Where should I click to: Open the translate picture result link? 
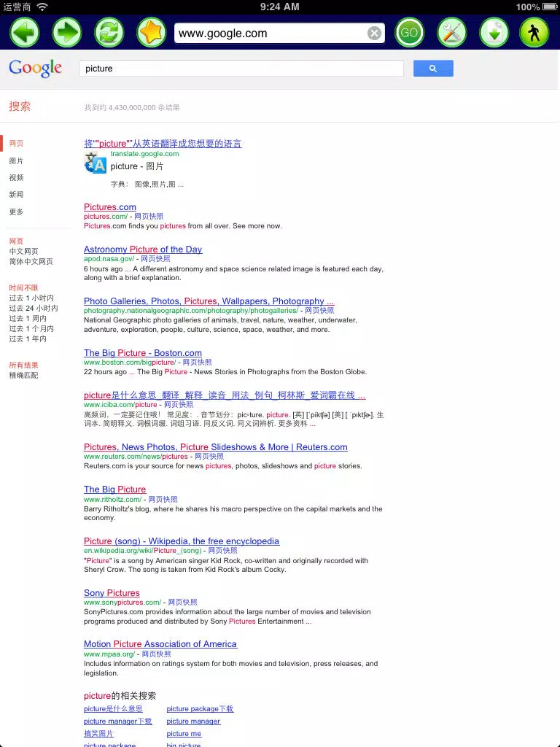click(163, 144)
